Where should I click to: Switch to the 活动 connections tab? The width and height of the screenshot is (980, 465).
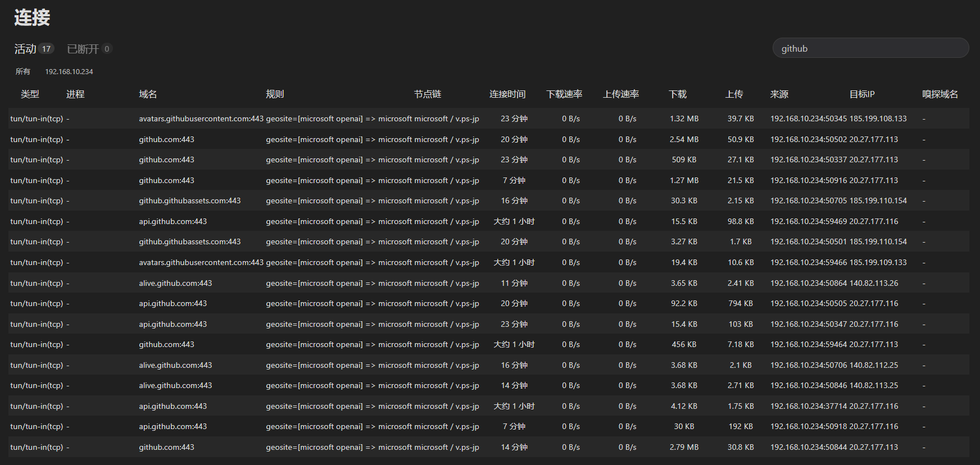[34, 49]
